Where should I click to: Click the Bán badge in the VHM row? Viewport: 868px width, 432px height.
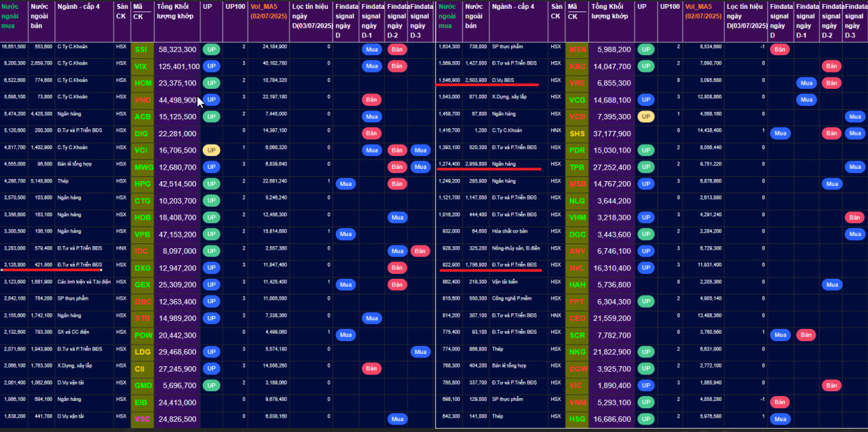pyautogui.click(x=854, y=217)
